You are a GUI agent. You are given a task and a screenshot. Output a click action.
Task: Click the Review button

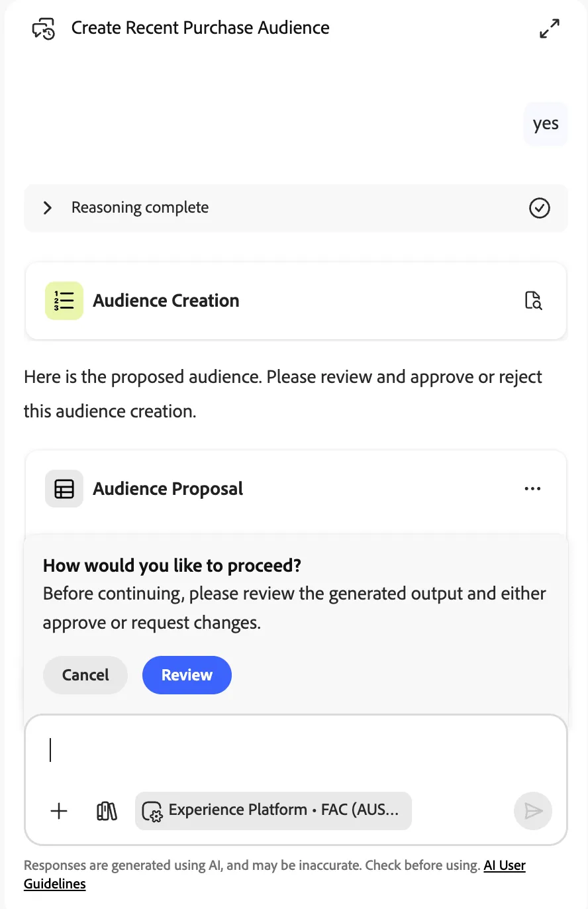(187, 675)
